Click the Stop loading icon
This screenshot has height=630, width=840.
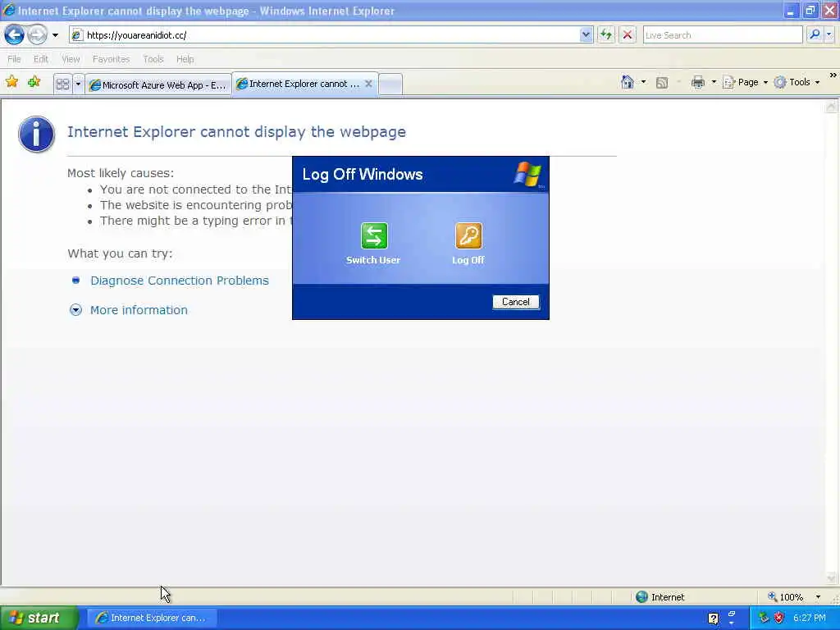click(x=628, y=35)
